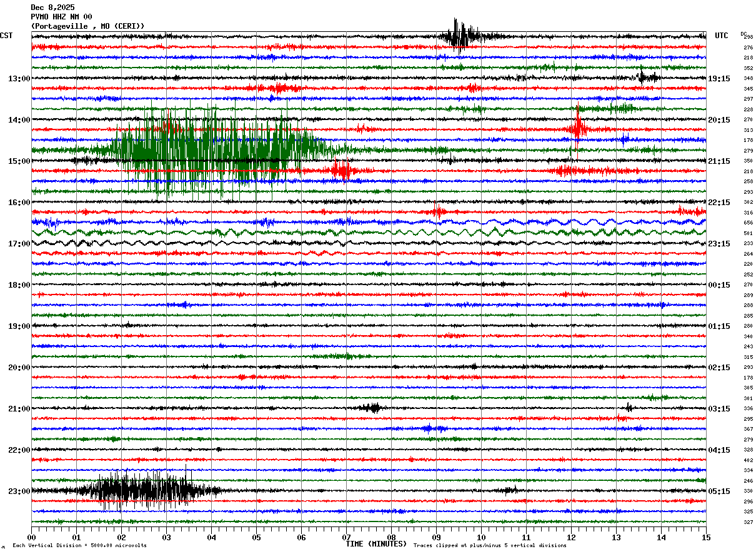Click minute tick label 15 on x-axis

[705, 537]
